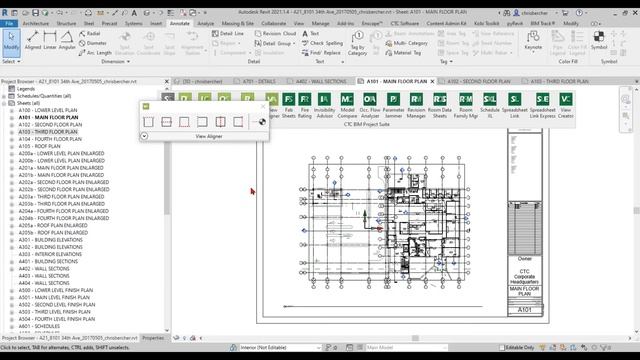640x360 pixels.
Task: Choose the Angular dimension tool
Action: tap(67, 41)
